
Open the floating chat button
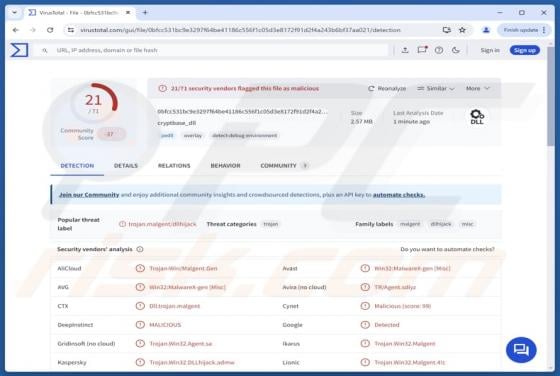[x=521, y=350]
